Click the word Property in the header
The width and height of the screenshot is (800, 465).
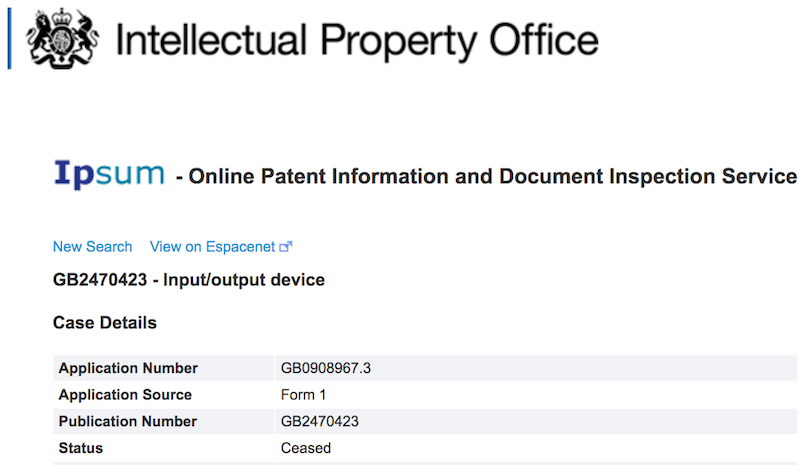click(398, 42)
